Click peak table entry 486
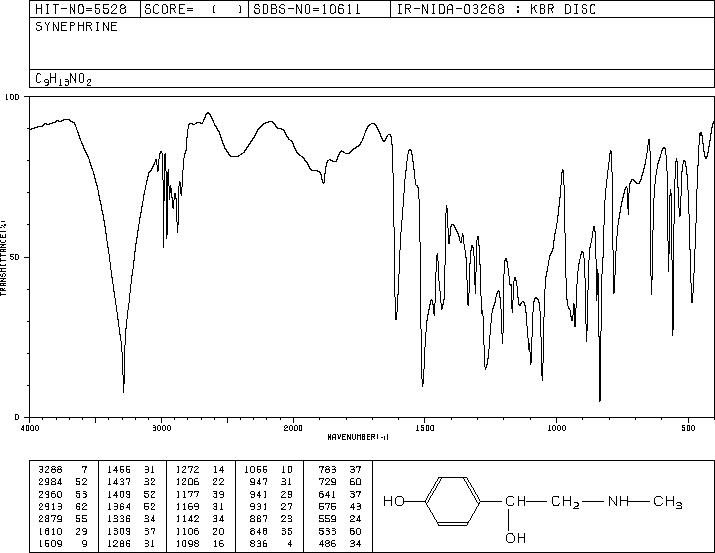Screen dimensions: 715x553 327,543
